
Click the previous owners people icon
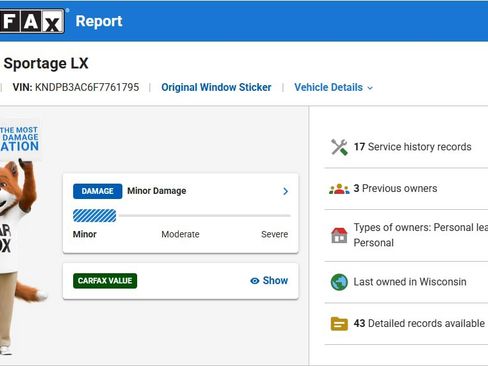(x=339, y=189)
